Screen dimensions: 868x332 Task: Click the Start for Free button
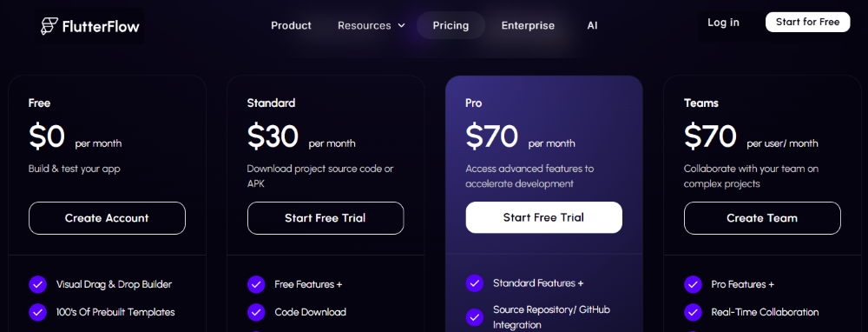(x=807, y=23)
